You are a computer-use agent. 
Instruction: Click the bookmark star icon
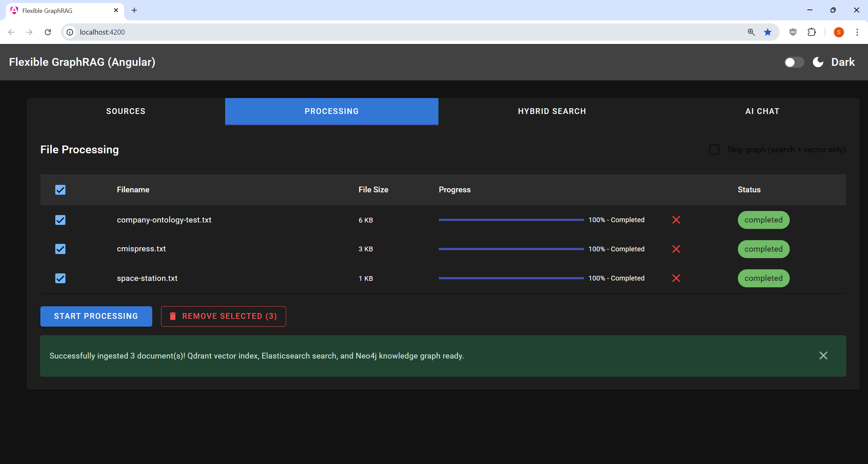[768, 32]
